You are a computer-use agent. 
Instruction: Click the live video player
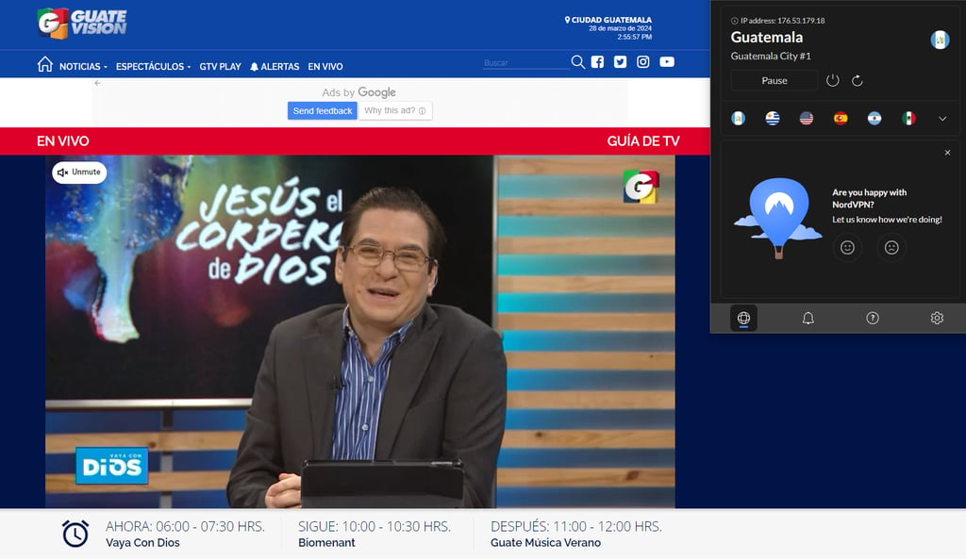pos(359,332)
